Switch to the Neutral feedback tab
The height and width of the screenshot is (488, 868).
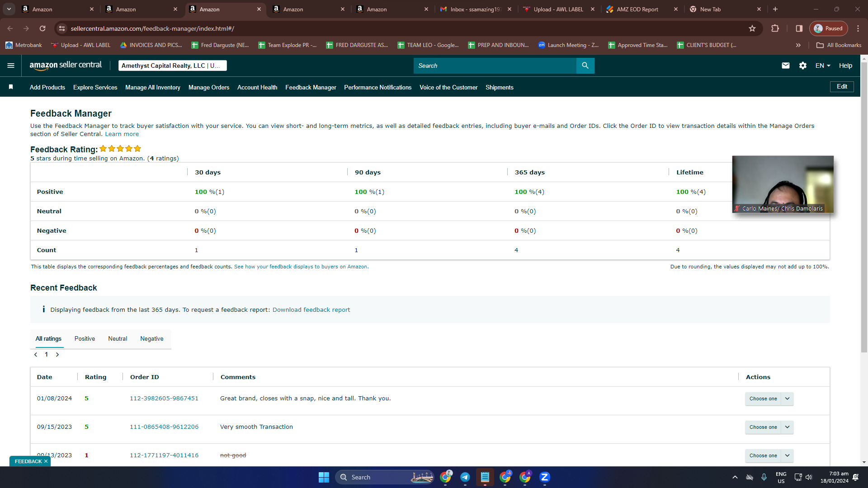(x=118, y=339)
